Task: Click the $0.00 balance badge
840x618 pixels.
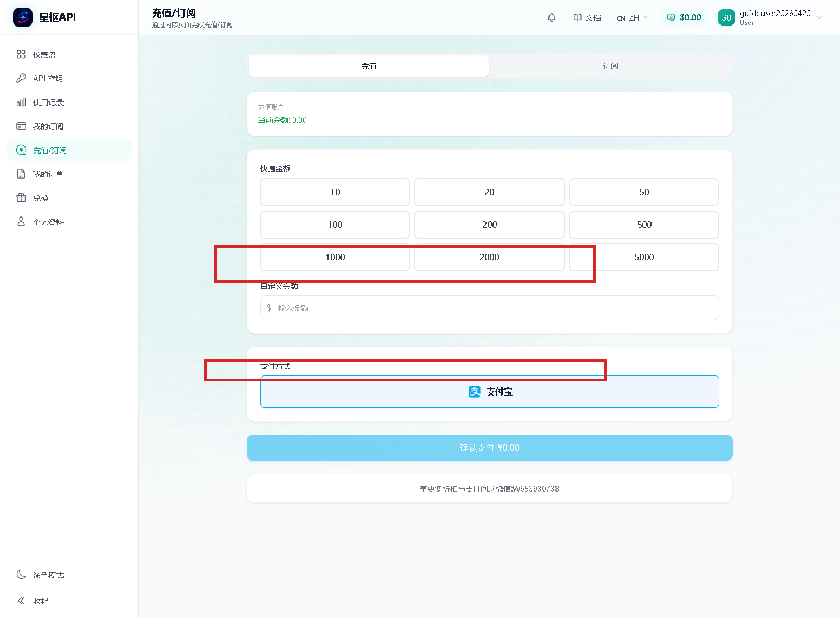Action: click(x=684, y=17)
